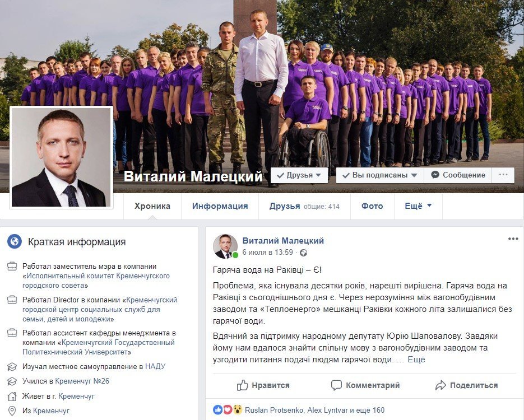Click the public audience globe next to post date
The width and height of the screenshot is (524, 420).
[303, 253]
